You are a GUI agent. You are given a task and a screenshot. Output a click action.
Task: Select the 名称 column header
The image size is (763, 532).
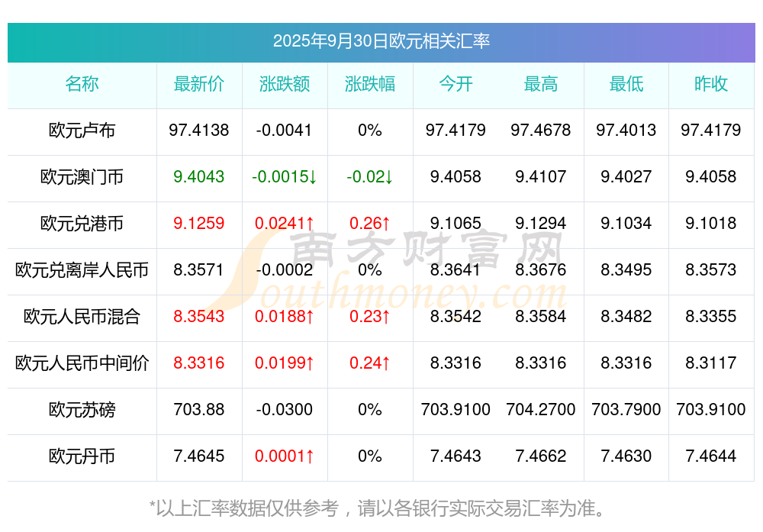[82, 84]
